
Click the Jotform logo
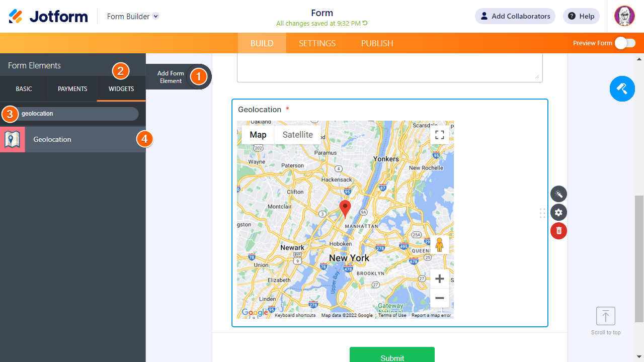point(48,16)
